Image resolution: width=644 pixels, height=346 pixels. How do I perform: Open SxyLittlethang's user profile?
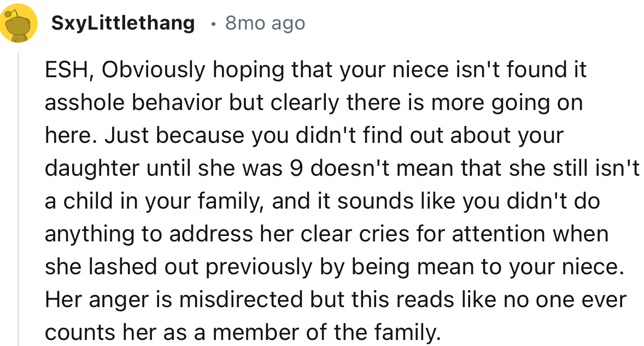coord(122,23)
